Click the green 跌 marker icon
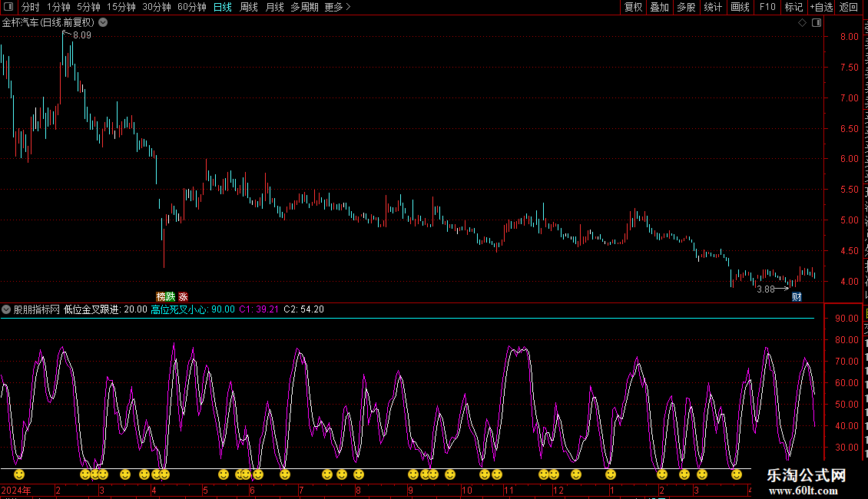The width and height of the screenshot is (868, 499). tap(171, 297)
